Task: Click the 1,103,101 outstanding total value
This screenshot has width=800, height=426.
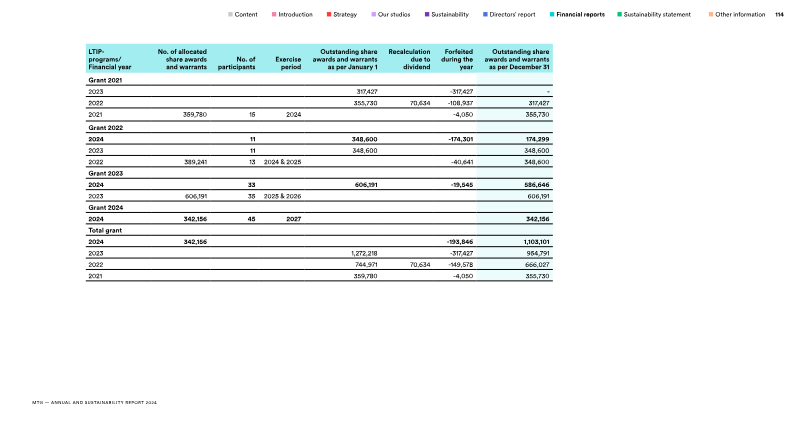Action: pyautogui.click(x=532, y=242)
